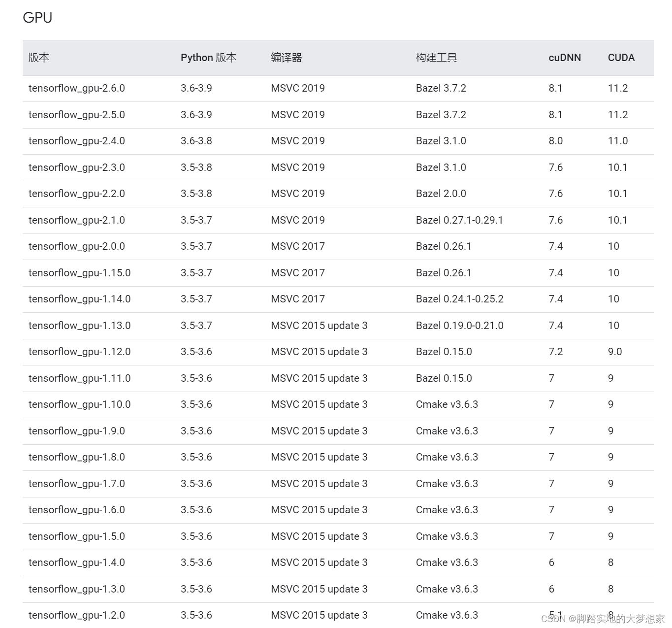672x628 pixels.
Task: Click Python 3.6-3.8 in tensorflow_gpu-2.4.0 row
Action: 196,141
